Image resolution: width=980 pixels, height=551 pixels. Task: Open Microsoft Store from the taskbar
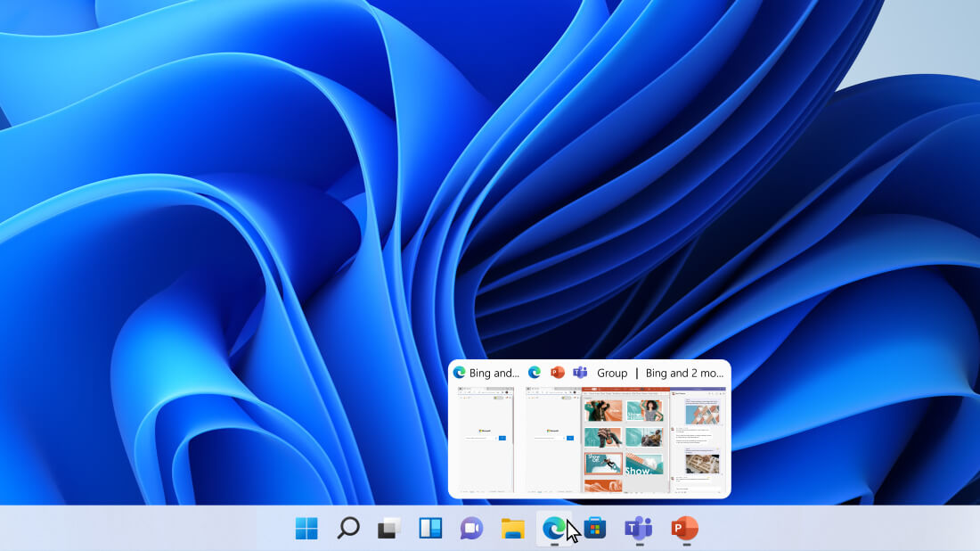point(595,529)
